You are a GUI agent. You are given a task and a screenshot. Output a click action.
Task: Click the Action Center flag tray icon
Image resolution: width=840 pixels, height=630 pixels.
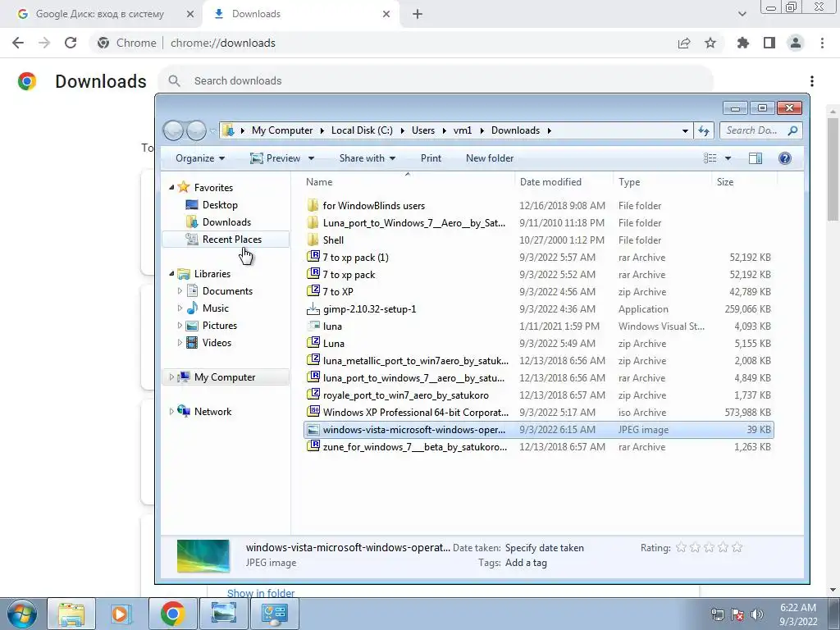pos(737,614)
